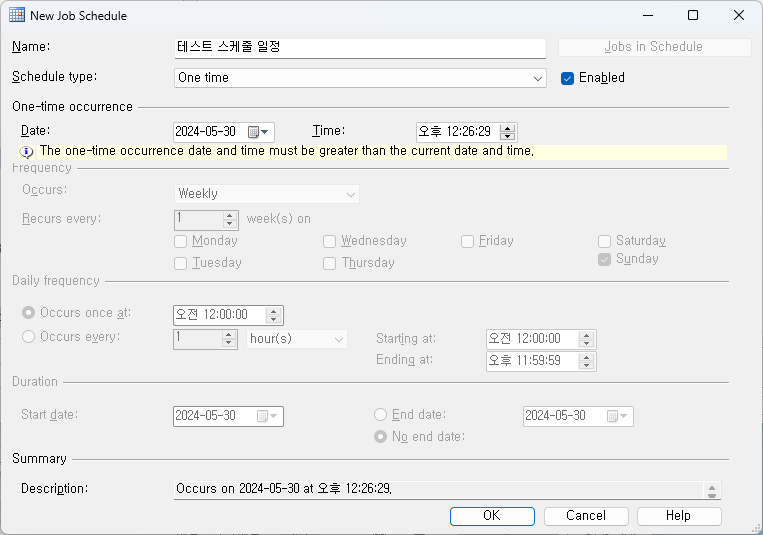Check the Monday checkbox
The height and width of the screenshot is (535, 763).
click(x=181, y=241)
